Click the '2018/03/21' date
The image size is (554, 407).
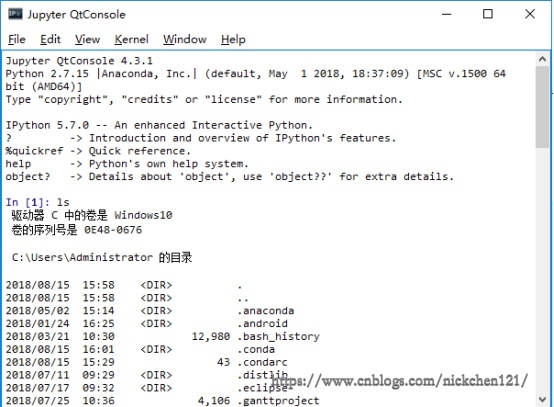click(37, 336)
